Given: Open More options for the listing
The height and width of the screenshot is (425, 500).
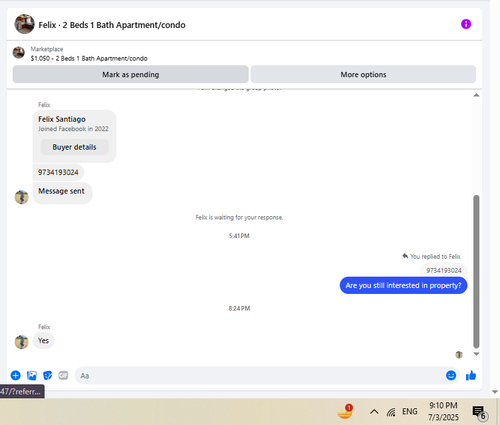Looking at the screenshot, I should tap(363, 74).
